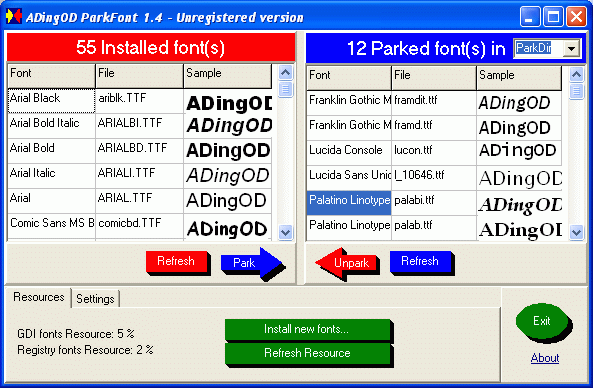Click Arial Italic sample preview
The image size is (593, 388).
(x=228, y=175)
